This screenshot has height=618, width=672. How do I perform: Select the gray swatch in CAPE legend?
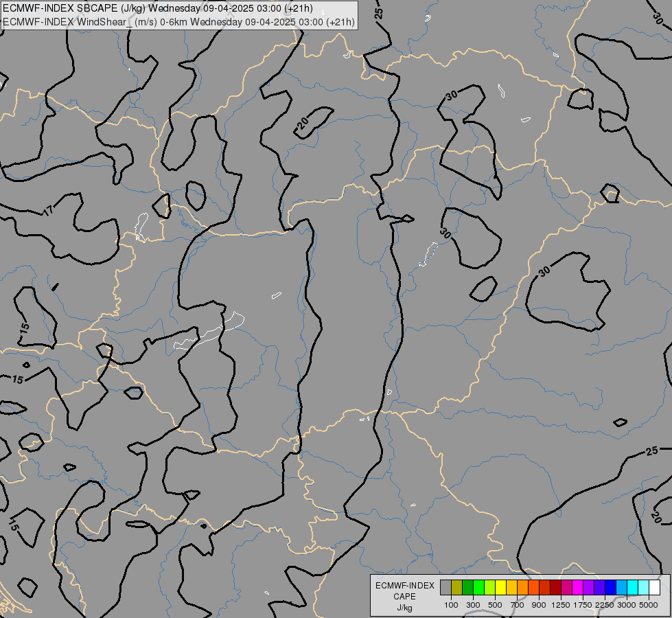(x=445, y=588)
